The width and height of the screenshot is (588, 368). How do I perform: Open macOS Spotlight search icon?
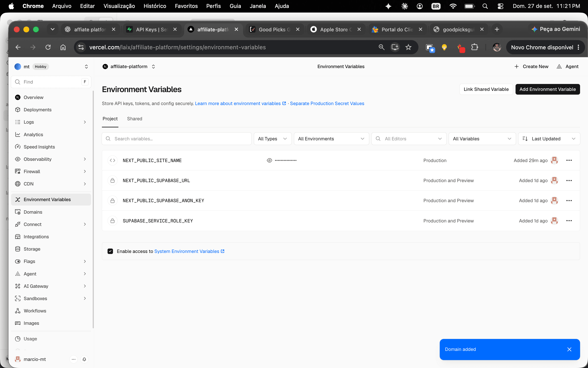click(x=485, y=6)
